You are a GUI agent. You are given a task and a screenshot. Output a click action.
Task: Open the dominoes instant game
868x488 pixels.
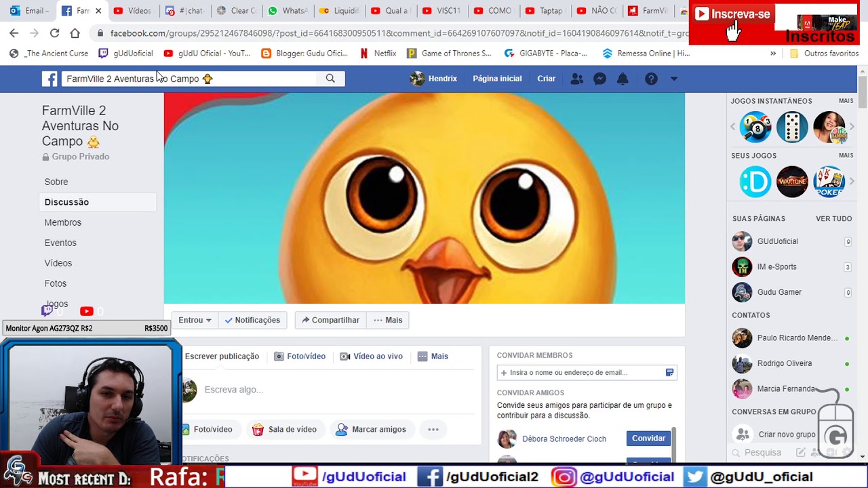pyautogui.click(x=792, y=127)
